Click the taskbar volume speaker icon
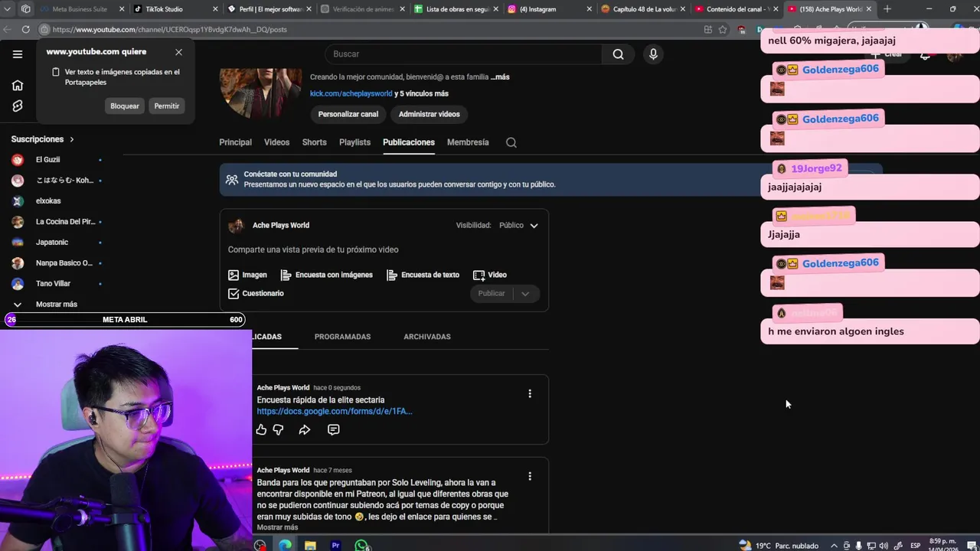 884,546
